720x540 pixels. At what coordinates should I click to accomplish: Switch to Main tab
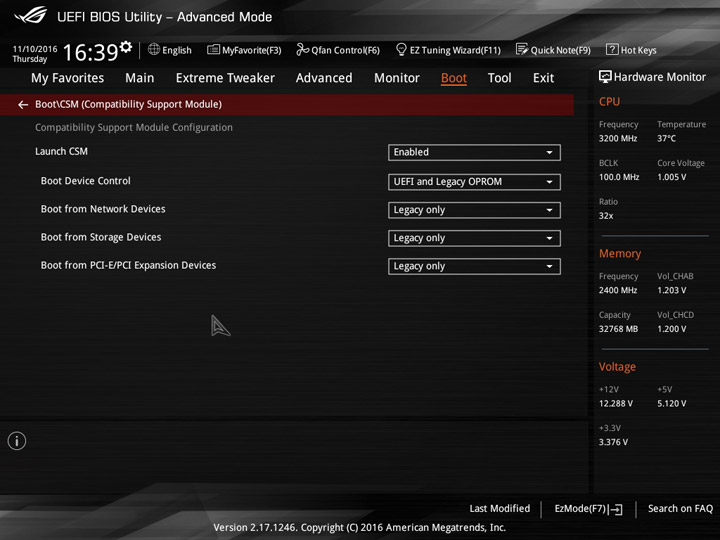[x=140, y=78]
